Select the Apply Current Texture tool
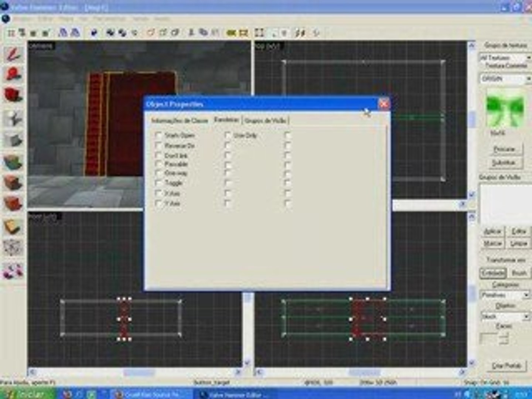This screenshot has width=532, height=399. click(14, 183)
